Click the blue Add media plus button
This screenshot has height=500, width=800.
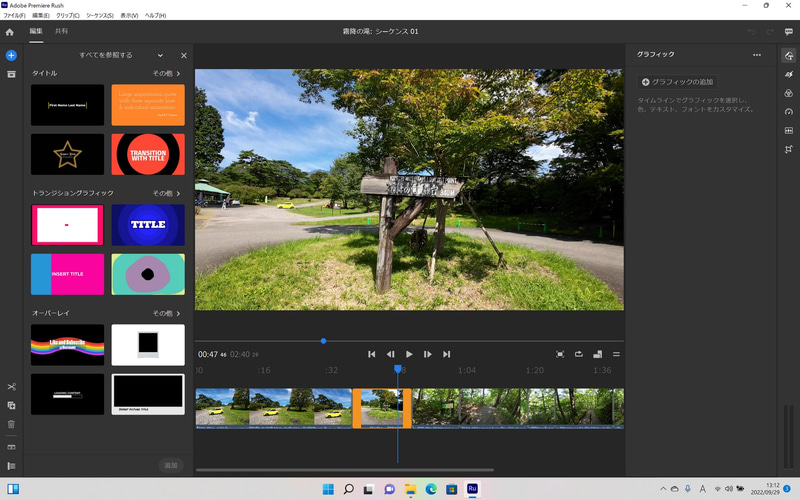pos(11,55)
